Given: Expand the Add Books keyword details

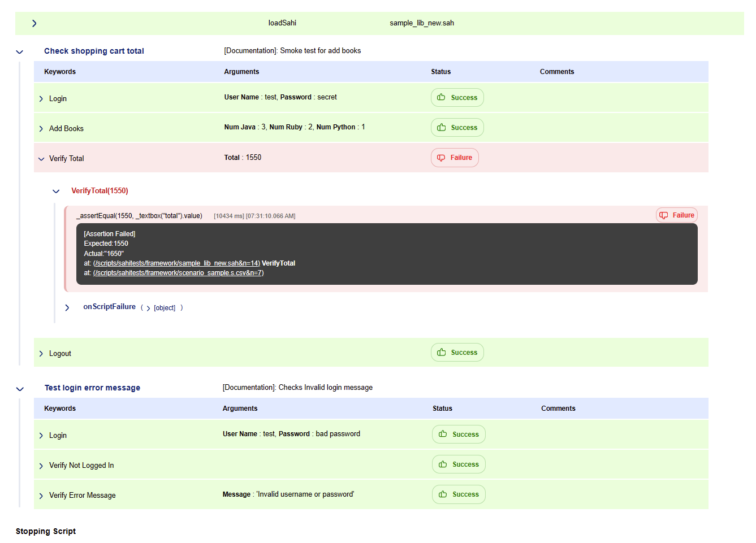Looking at the screenshot, I should coord(41,129).
